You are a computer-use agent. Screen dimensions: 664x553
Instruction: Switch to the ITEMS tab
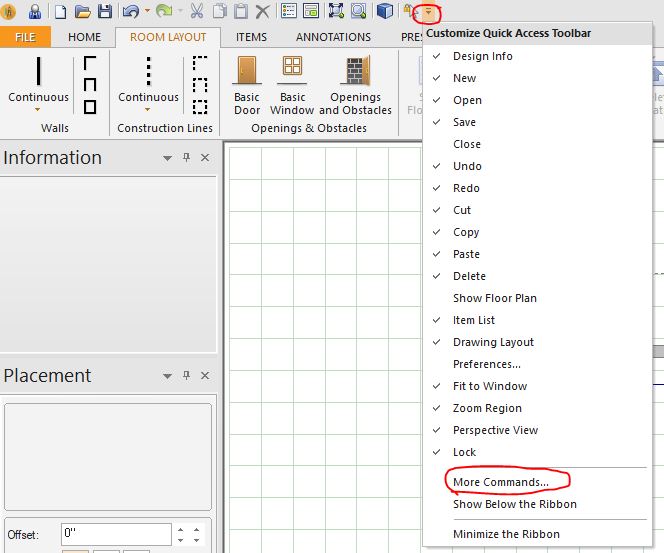[251, 37]
